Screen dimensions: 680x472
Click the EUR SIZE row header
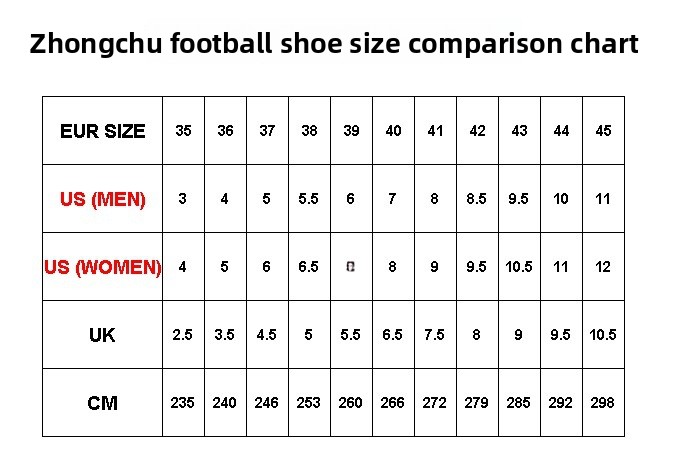tap(102, 131)
